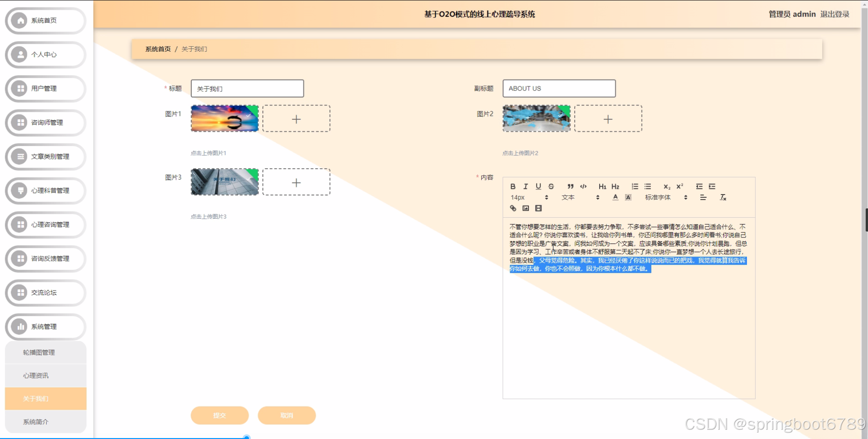
Task: Toggle strikethrough formatting in the editor
Action: point(551,186)
